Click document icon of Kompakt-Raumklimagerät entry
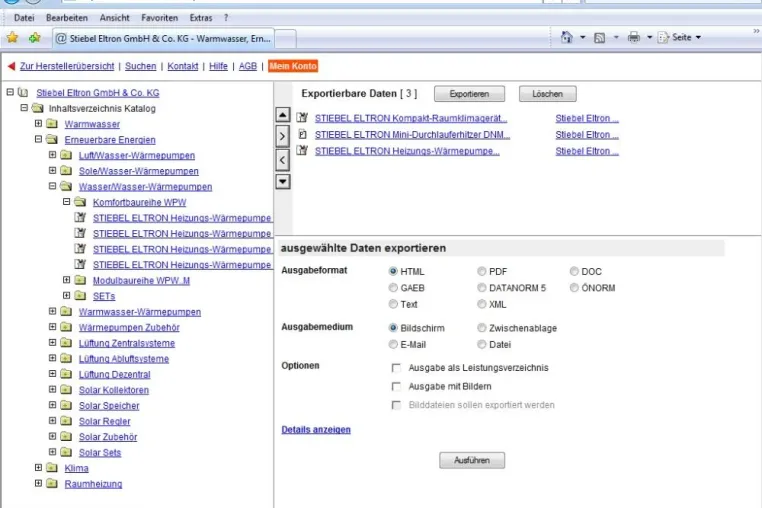Viewport: 762px width, 508px height. 303,118
